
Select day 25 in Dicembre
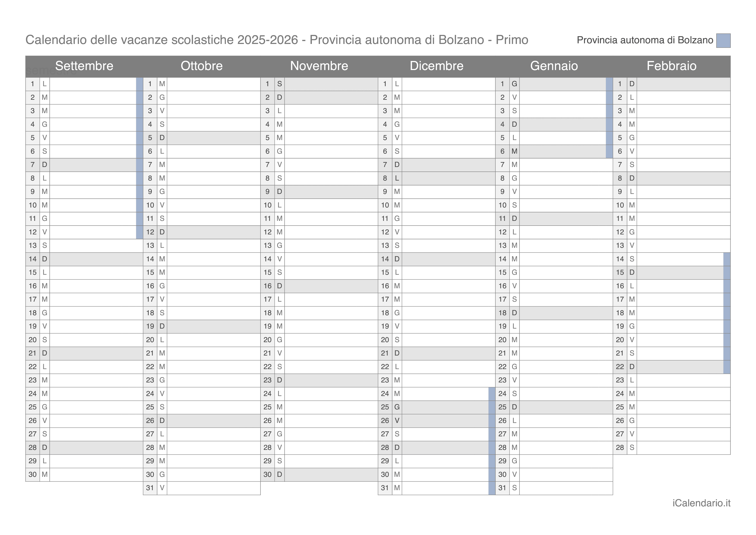385,407
